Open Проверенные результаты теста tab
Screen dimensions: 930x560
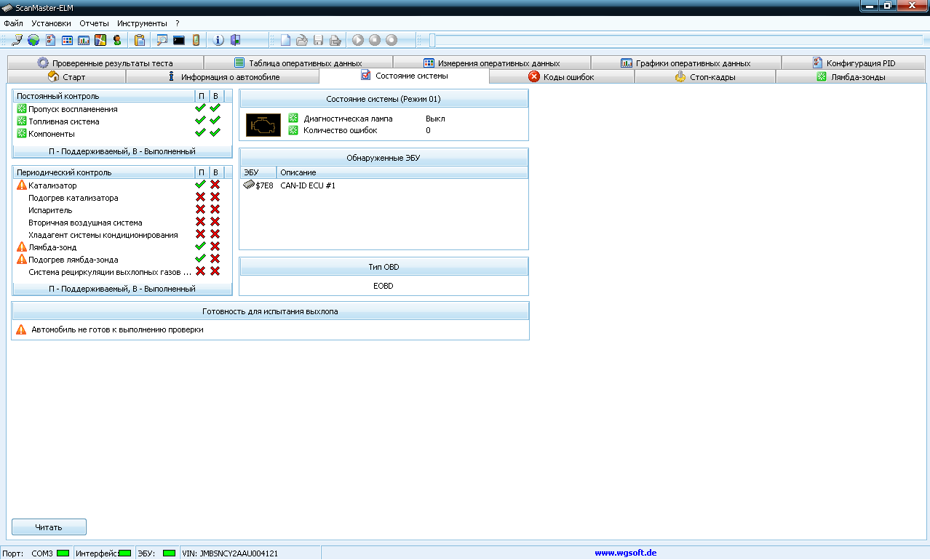click(105, 63)
